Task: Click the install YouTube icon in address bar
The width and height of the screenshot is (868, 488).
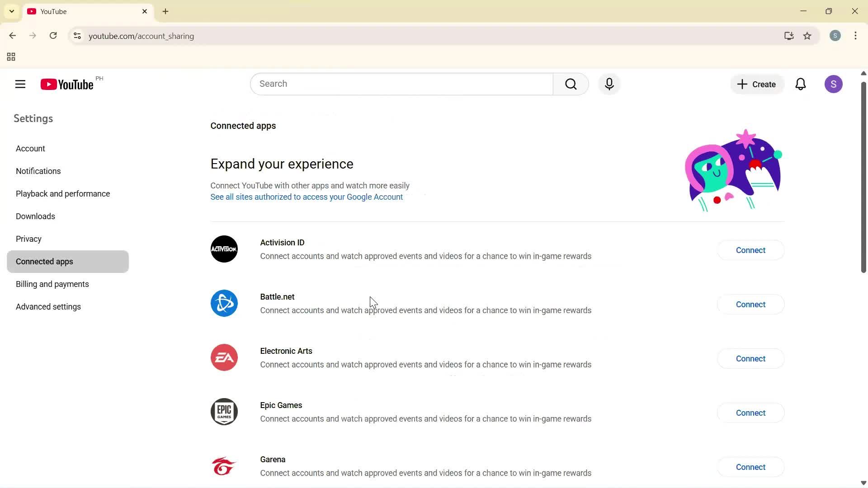Action: point(788,36)
